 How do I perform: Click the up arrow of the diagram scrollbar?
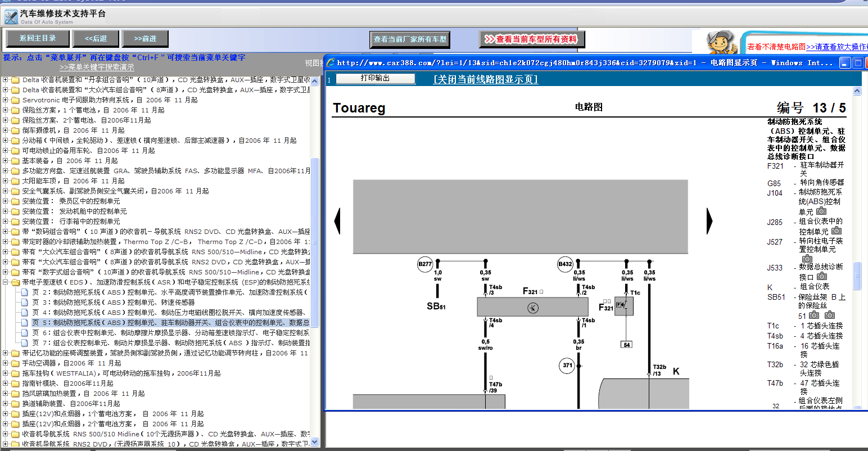[x=857, y=91]
